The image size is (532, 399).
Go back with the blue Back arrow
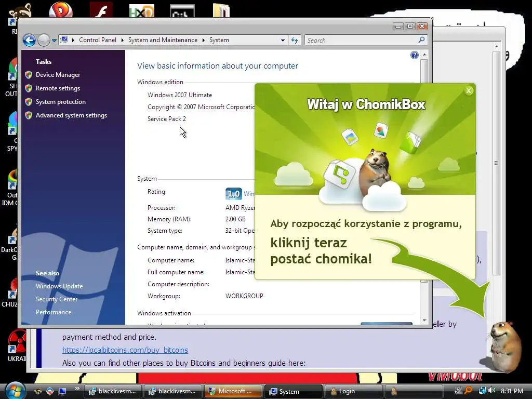[x=29, y=41]
